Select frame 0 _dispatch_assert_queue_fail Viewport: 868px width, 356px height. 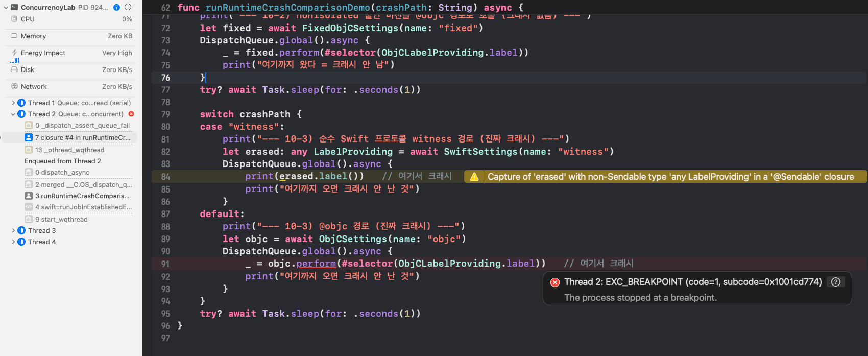(78, 125)
